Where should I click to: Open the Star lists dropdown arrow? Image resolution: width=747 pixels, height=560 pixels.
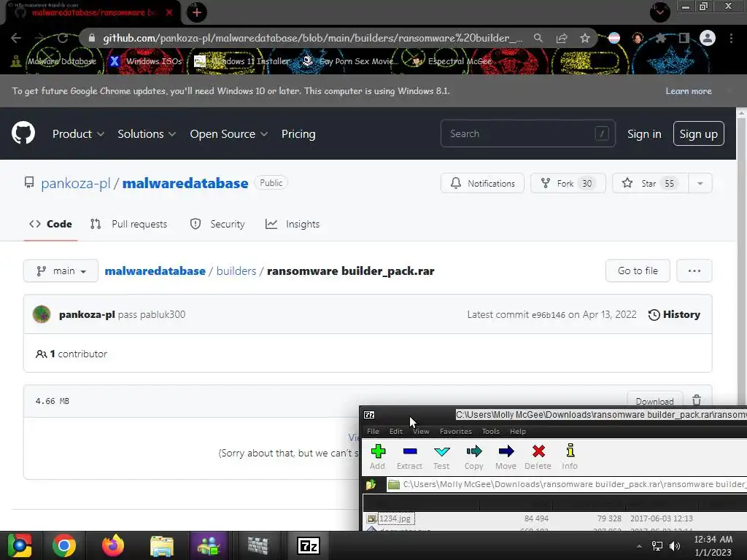point(700,183)
